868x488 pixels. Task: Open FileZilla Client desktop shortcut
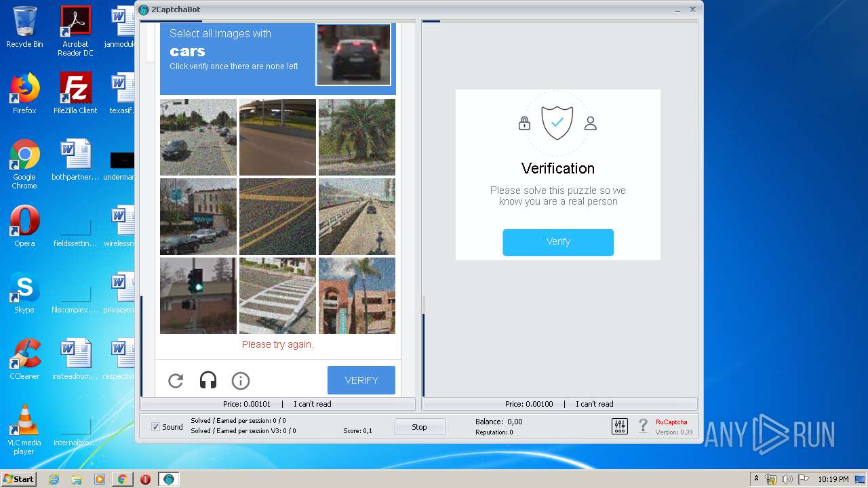pos(75,94)
